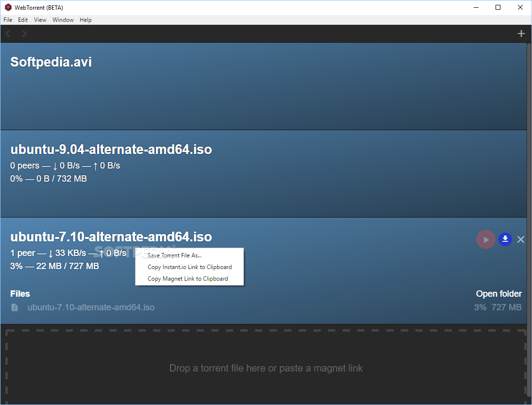
Task: Select the ubuntu-9.04-alternate-amd64.iso torrent title
Action: (x=111, y=150)
